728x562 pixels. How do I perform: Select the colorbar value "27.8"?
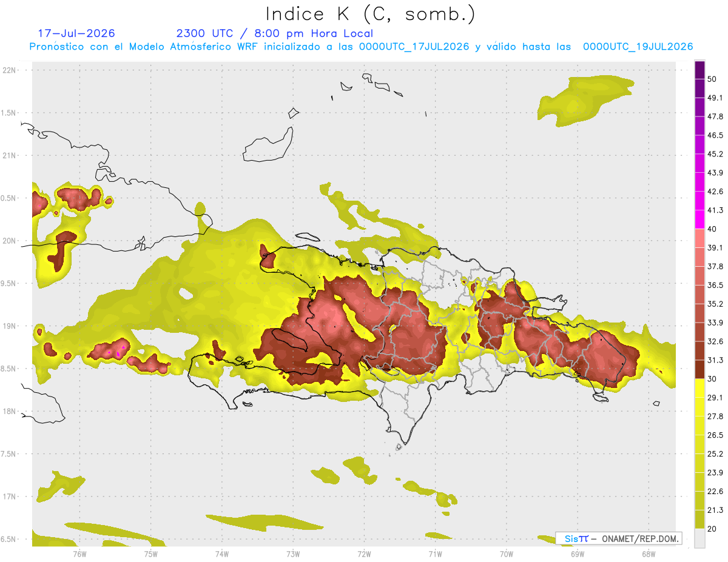(x=715, y=416)
